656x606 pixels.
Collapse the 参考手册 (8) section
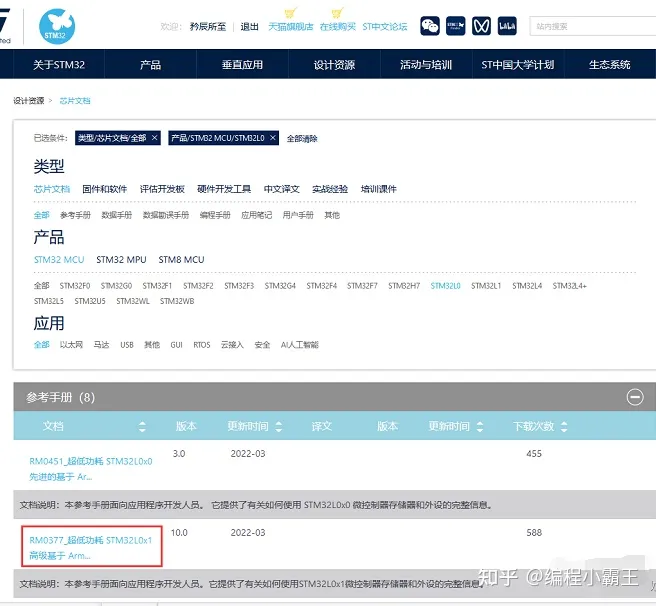pos(635,397)
